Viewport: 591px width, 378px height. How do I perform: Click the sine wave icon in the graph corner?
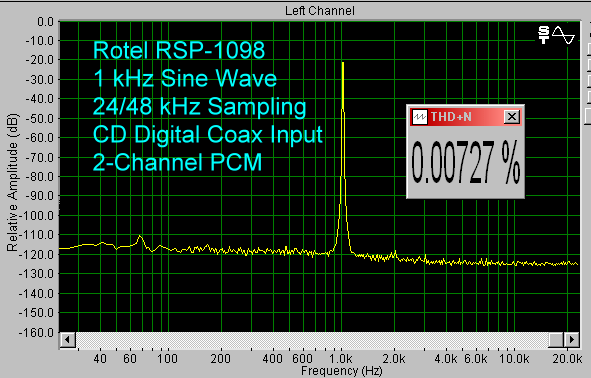[563, 35]
